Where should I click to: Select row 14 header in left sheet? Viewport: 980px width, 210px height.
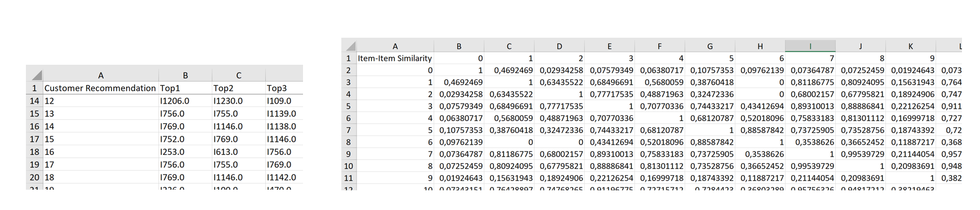click(x=34, y=101)
